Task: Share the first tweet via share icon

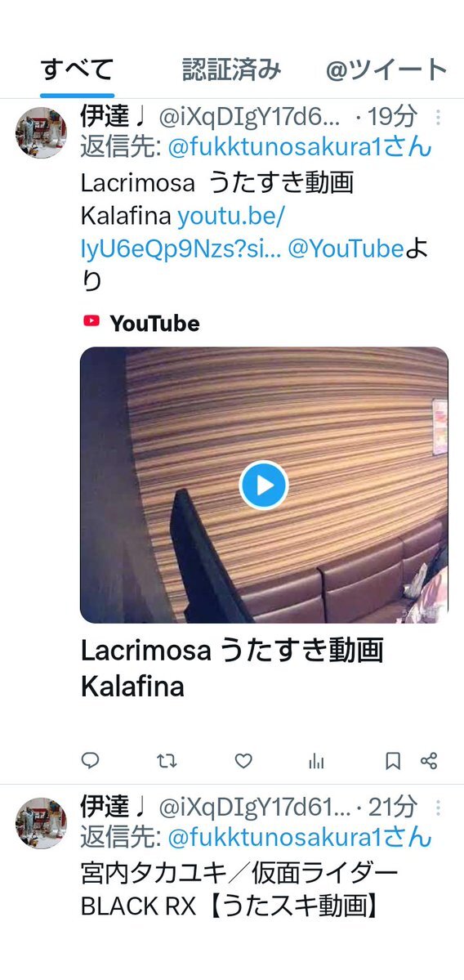Action: (x=429, y=761)
